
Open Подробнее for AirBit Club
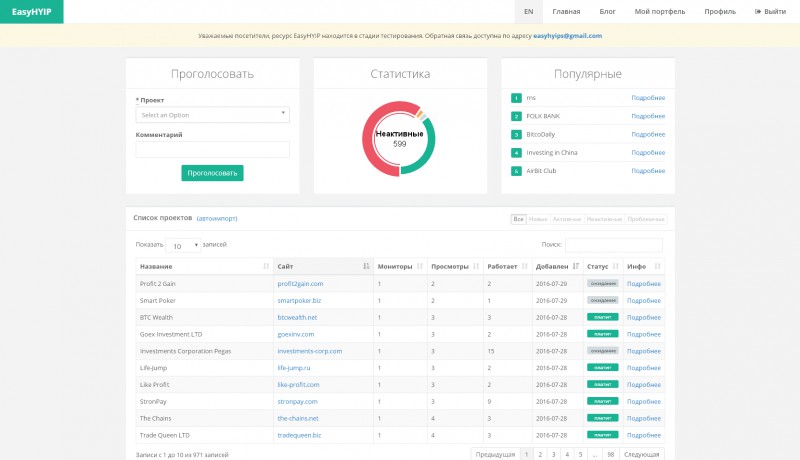click(x=648, y=171)
